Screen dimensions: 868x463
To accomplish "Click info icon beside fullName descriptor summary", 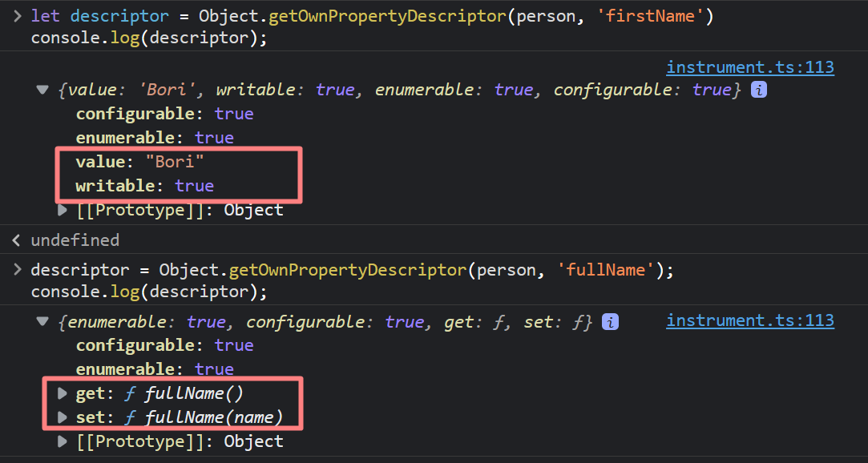I will (x=610, y=322).
